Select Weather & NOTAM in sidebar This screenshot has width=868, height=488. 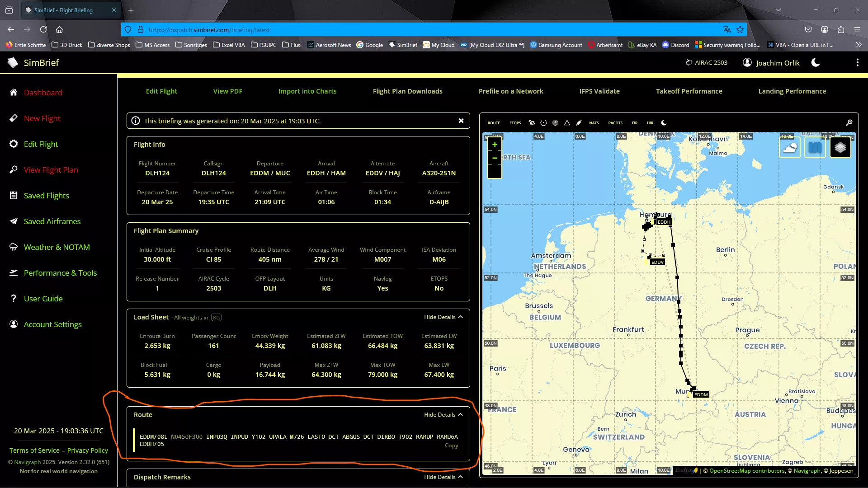click(57, 247)
